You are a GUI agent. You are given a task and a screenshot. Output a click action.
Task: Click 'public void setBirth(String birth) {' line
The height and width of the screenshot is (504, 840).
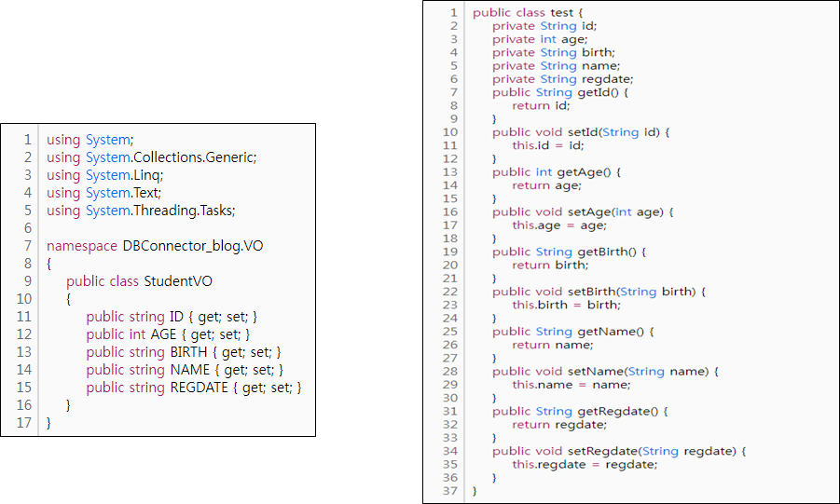[599, 292]
